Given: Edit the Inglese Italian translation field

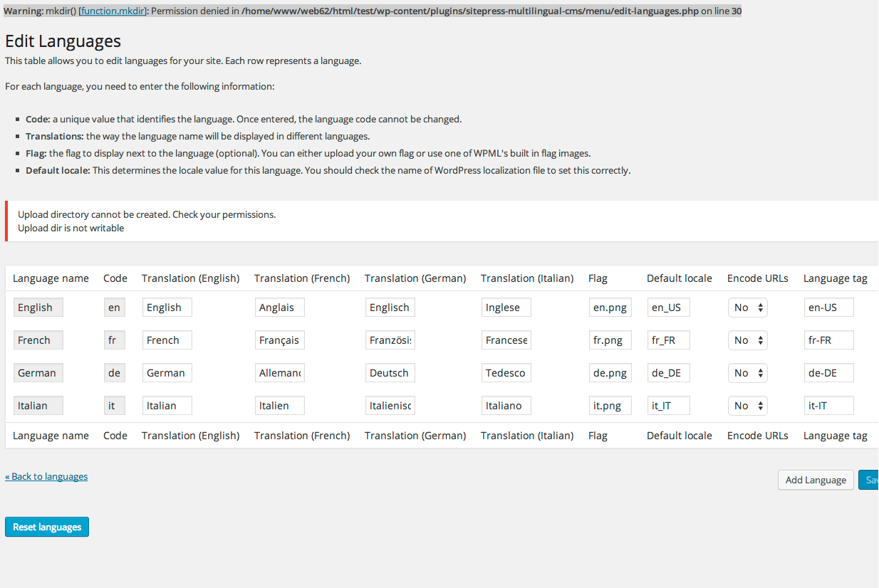Looking at the screenshot, I should [506, 307].
